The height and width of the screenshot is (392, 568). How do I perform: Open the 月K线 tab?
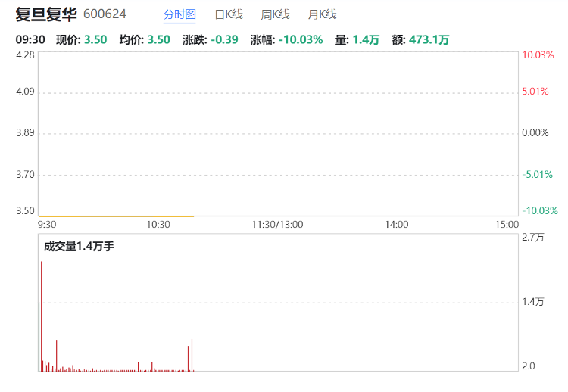322,14
